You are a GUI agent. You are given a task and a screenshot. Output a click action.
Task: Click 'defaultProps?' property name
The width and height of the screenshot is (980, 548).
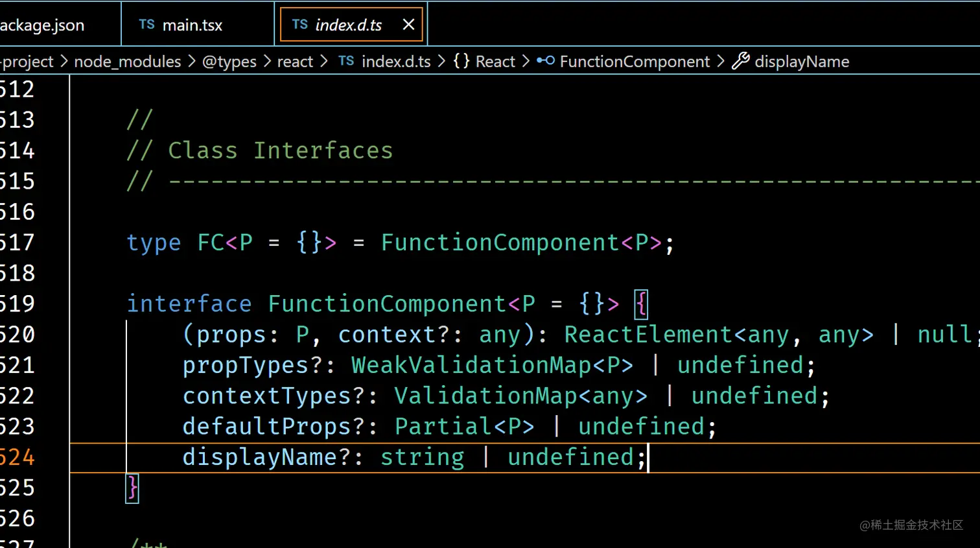274,427
